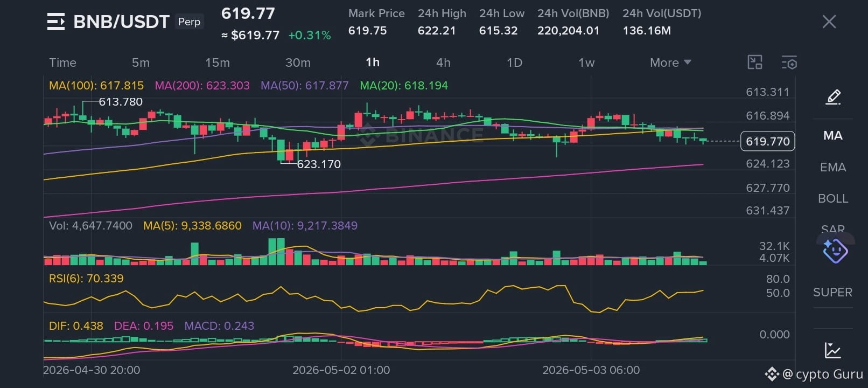868x388 pixels.
Task: Click the current price tag 619.770
Action: [768, 141]
